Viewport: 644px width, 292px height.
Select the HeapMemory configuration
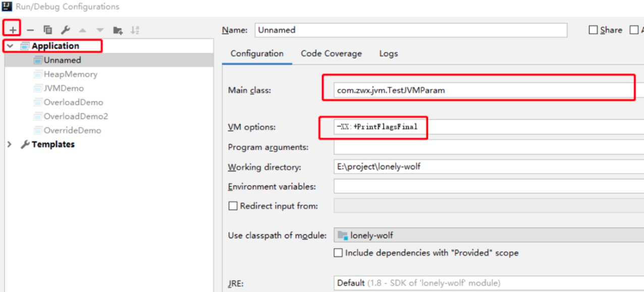point(109,74)
